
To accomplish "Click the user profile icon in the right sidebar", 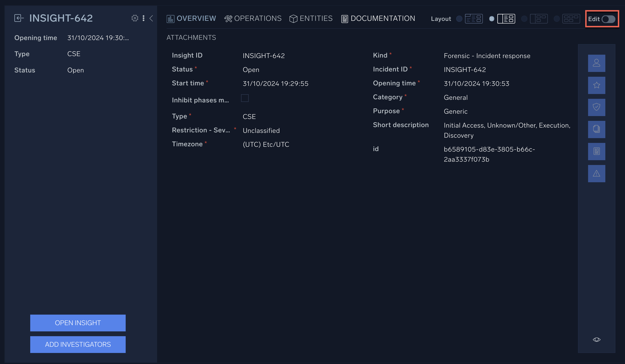I will click(x=596, y=63).
